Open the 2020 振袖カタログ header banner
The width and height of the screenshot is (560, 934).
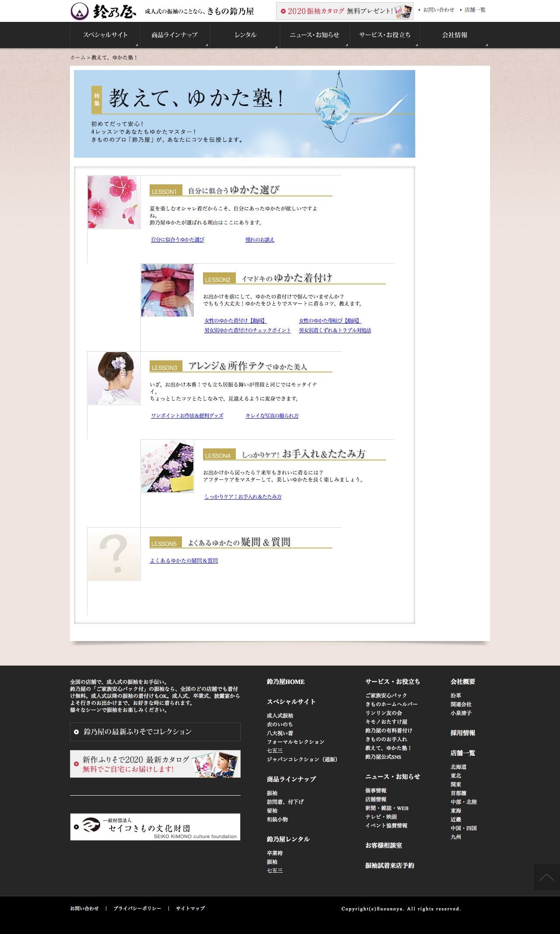344,11
